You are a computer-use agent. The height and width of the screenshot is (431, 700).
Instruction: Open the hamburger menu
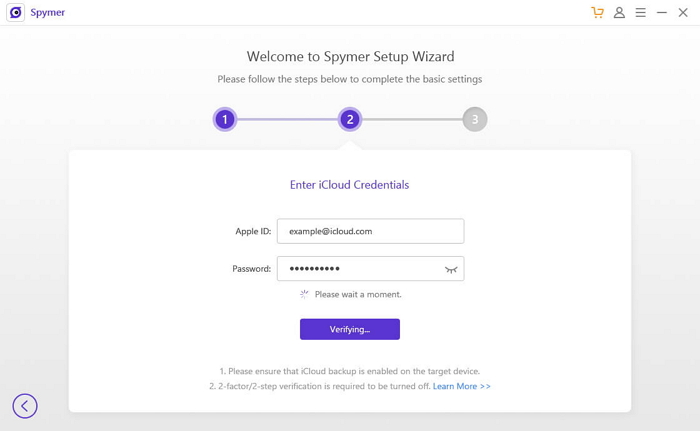point(641,13)
